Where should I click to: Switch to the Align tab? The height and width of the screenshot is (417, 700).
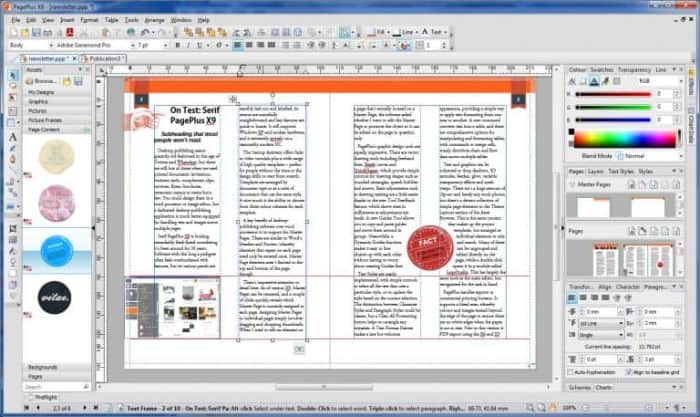tap(604, 287)
